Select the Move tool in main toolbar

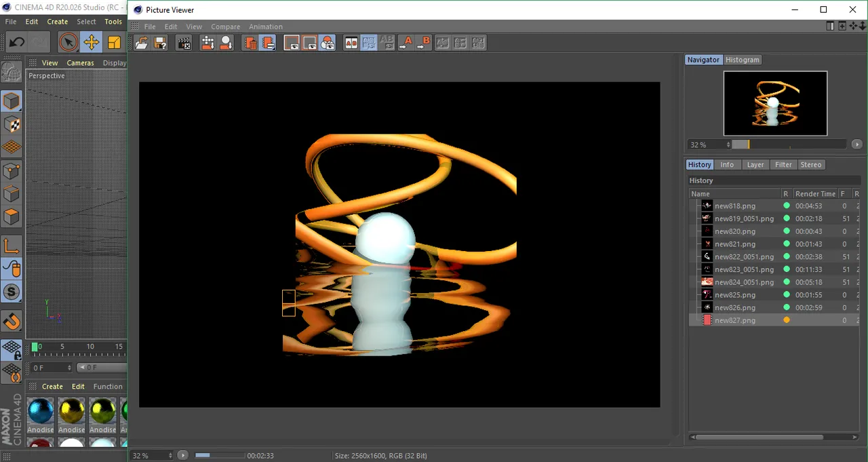click(91, 42)
